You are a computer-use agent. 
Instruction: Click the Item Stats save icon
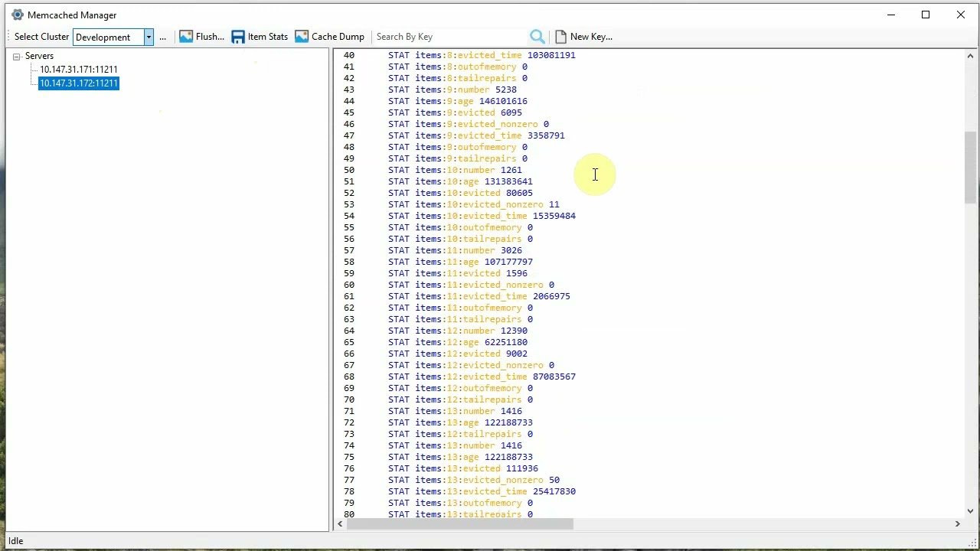click(238, 37)
